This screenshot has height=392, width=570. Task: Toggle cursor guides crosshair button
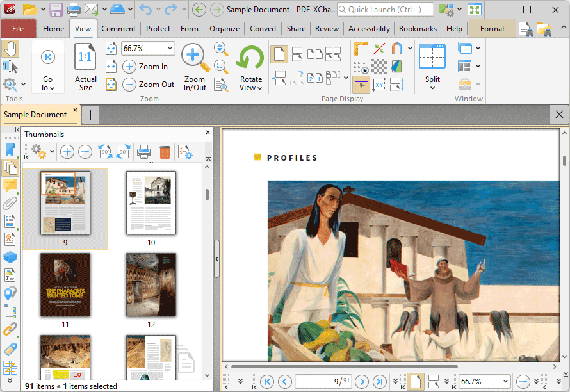coord(361,85)
